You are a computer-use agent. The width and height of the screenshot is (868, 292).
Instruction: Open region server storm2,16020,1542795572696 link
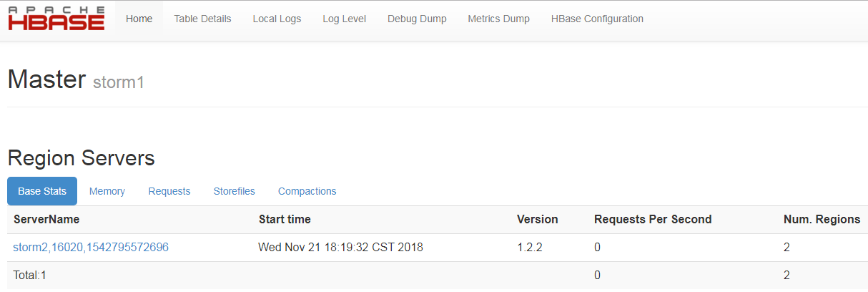click(x=91, y=248)
